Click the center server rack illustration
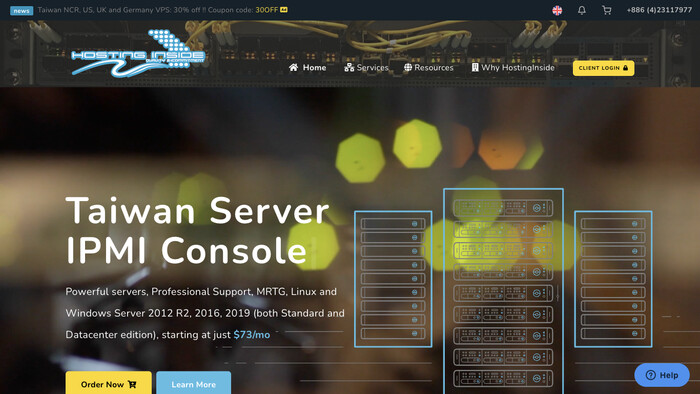Viewport: 700px width, 394px height. coord(503,291)
